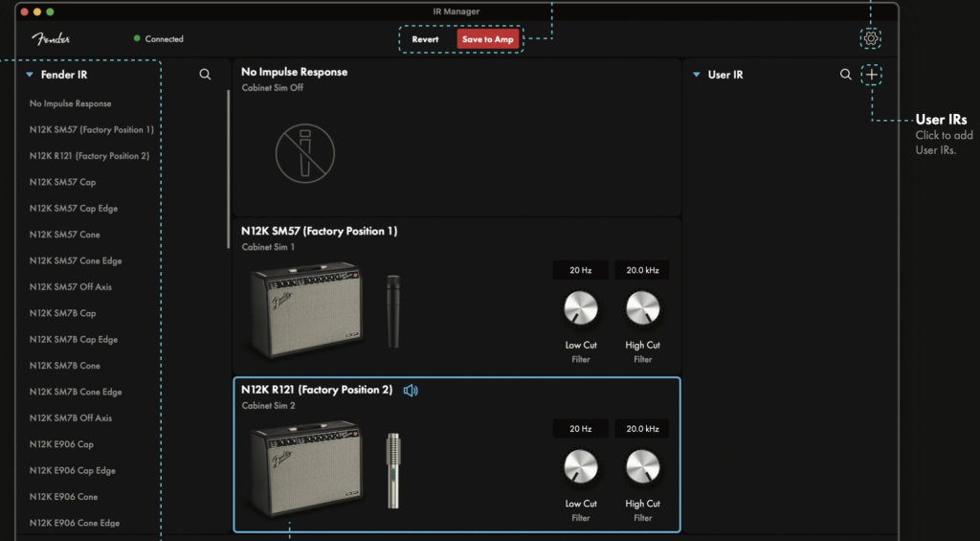Click Low Cut knob in Cabinet Sim 1
The height and width of the screenshot is (541, 980).
coord(581,308)
